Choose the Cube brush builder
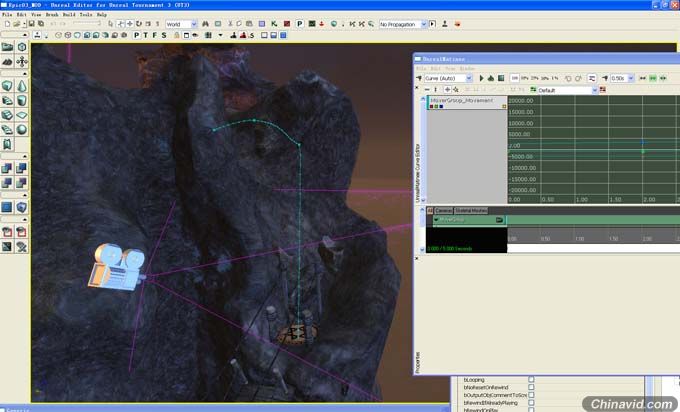 (x=7, y=86)
